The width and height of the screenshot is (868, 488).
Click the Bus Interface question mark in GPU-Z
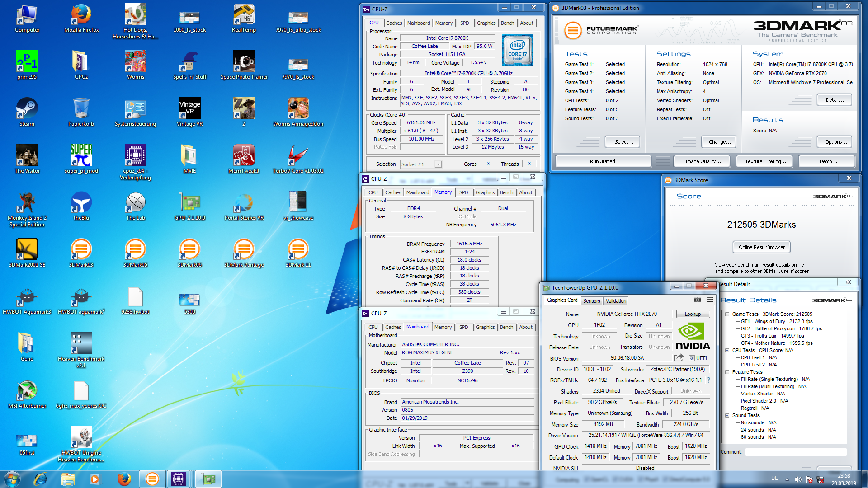click(x=708, y=380)
